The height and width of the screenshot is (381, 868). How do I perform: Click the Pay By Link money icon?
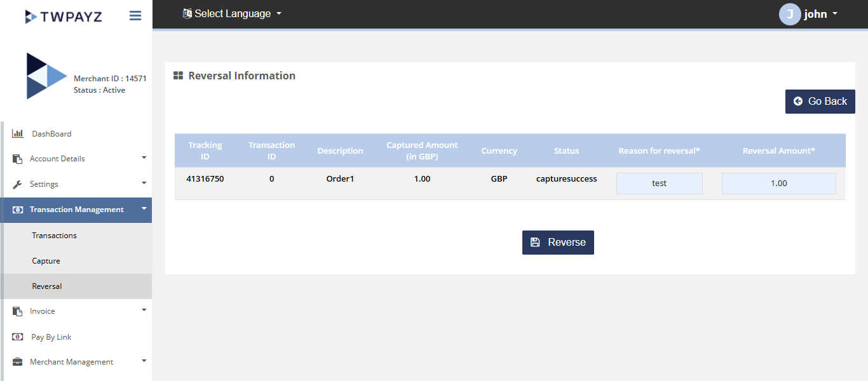coord(18,337)
